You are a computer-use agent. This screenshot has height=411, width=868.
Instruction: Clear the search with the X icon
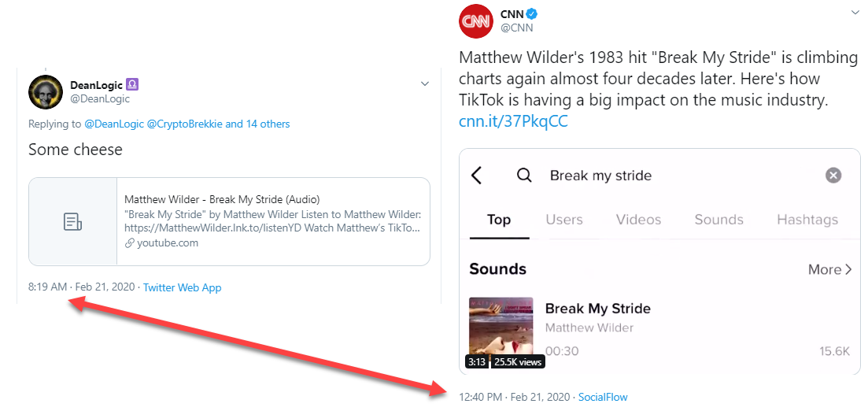pyautogui.click(x=833, y=176)
